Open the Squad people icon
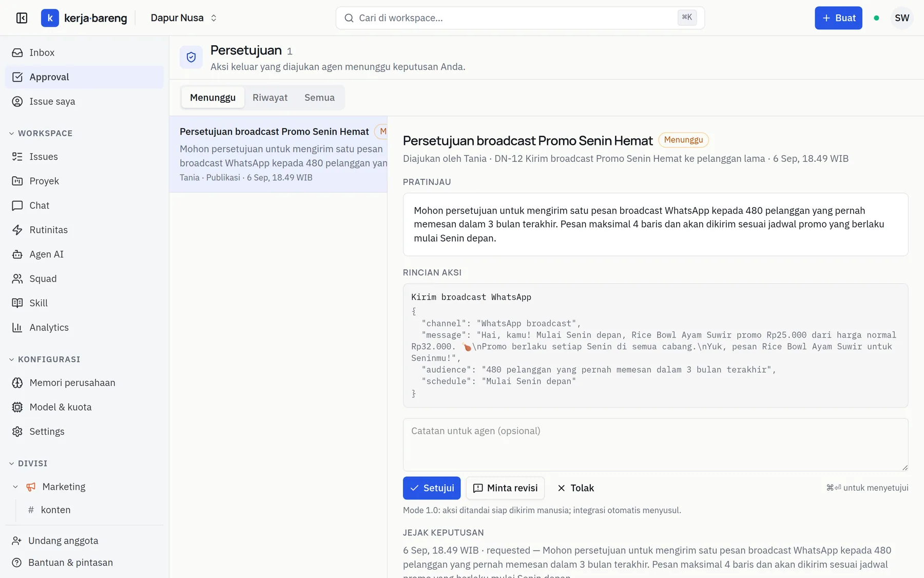The height and width of the screenshot is (578, 924). (17, 278)
